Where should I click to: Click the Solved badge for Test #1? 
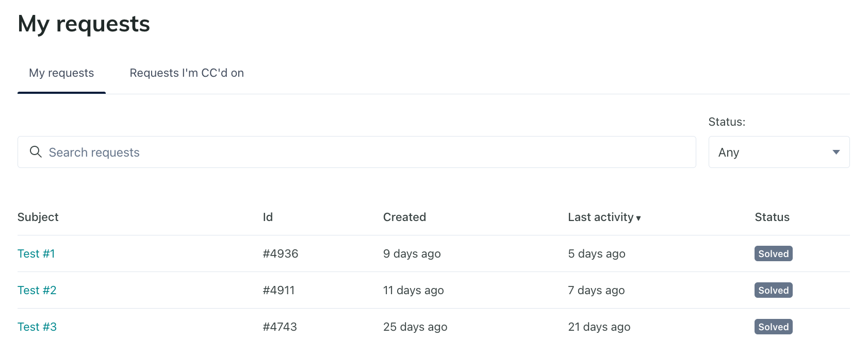coord(774,253)
